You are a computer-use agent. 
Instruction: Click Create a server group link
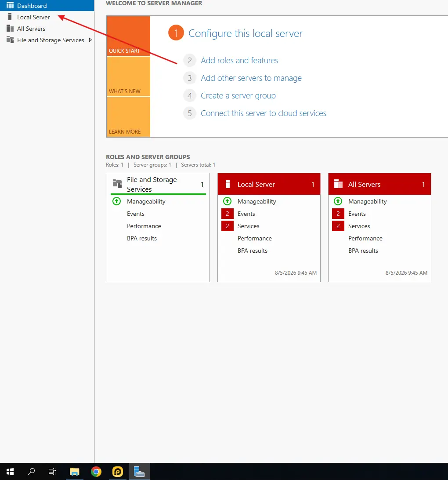(x=238, y=95)
